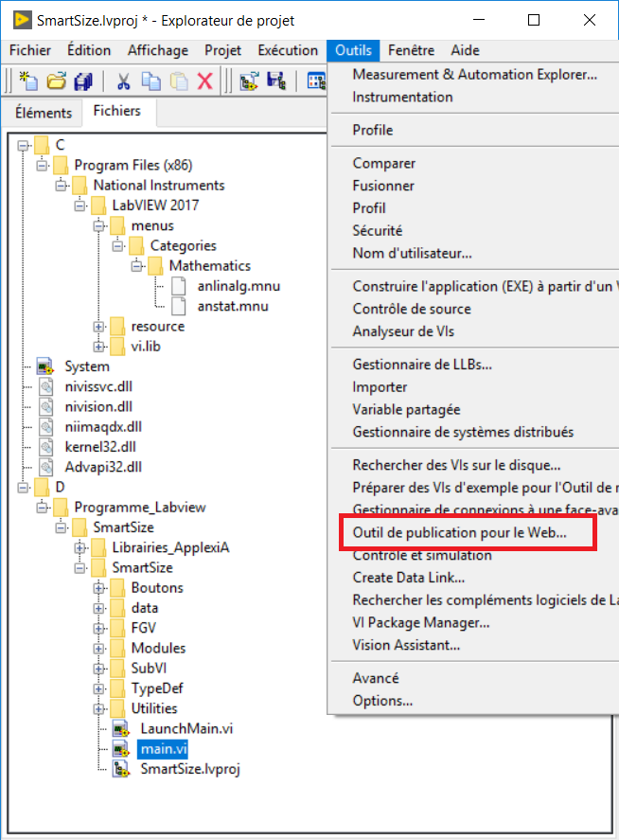Click the nivision.dll file icon
This screenshot has width=619, height=840.
click(46, 406)
